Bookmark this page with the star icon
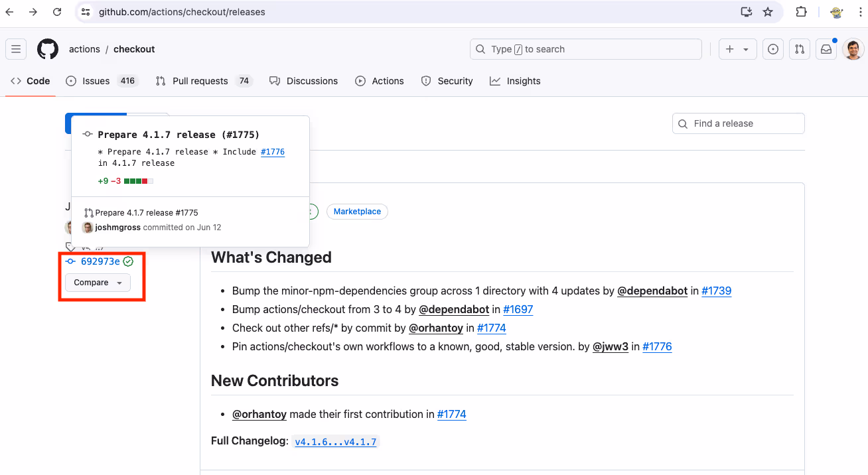 768,12
